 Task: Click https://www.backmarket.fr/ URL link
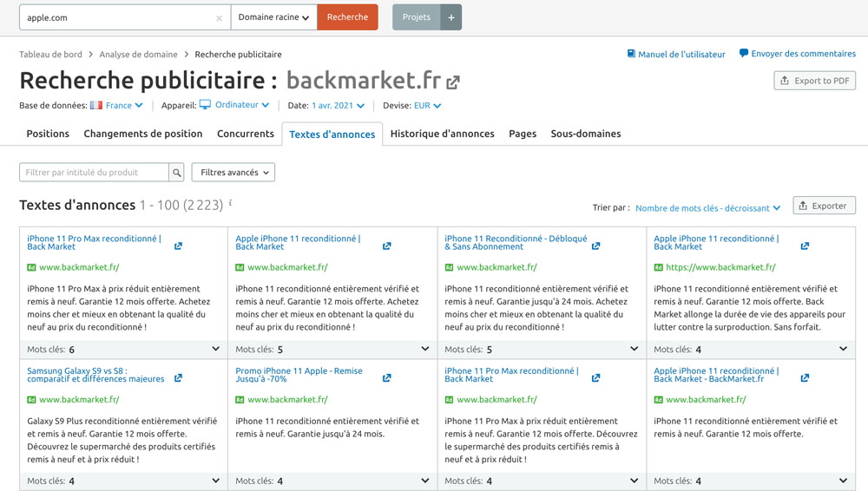click(x=720, y=267)
